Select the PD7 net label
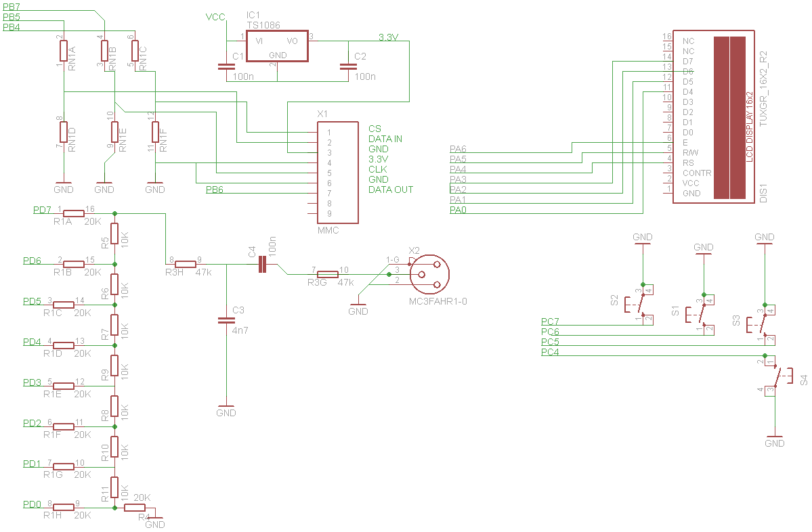This screenshot has width=812, height=532. coord(42,210)
